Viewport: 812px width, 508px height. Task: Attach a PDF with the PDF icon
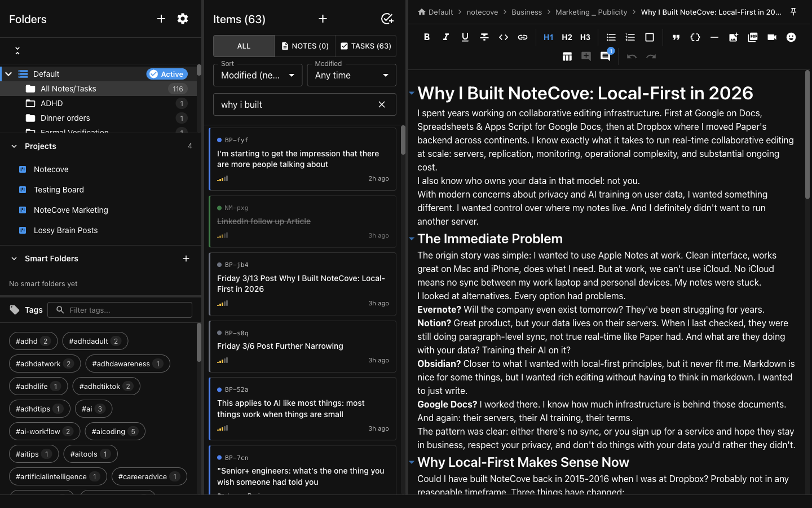(753, 37)
